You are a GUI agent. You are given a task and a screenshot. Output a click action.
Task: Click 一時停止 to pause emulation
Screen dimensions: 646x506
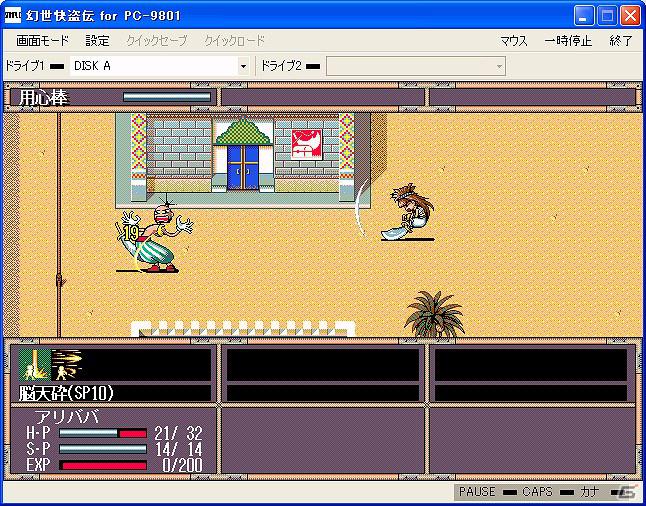(x=568, y=41)
